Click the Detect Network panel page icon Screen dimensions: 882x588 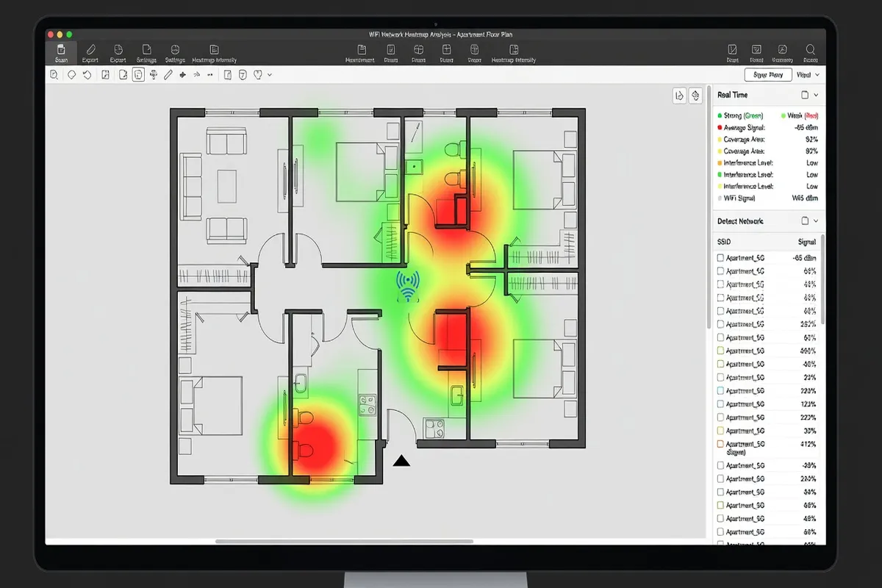click(805, 221)
